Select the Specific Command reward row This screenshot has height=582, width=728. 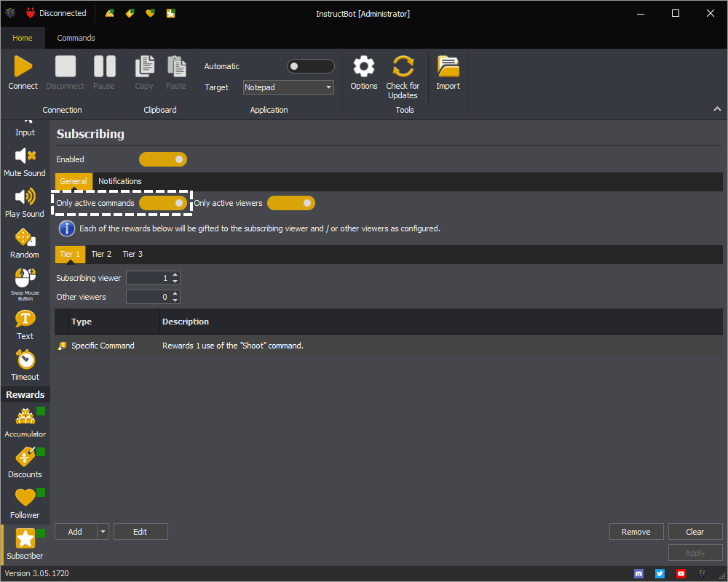[x=389, y=346]
